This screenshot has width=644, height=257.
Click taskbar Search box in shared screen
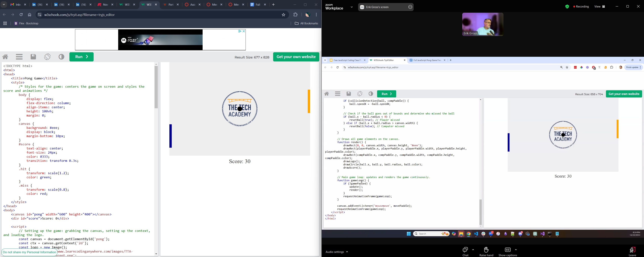click(x=431, y=234)
